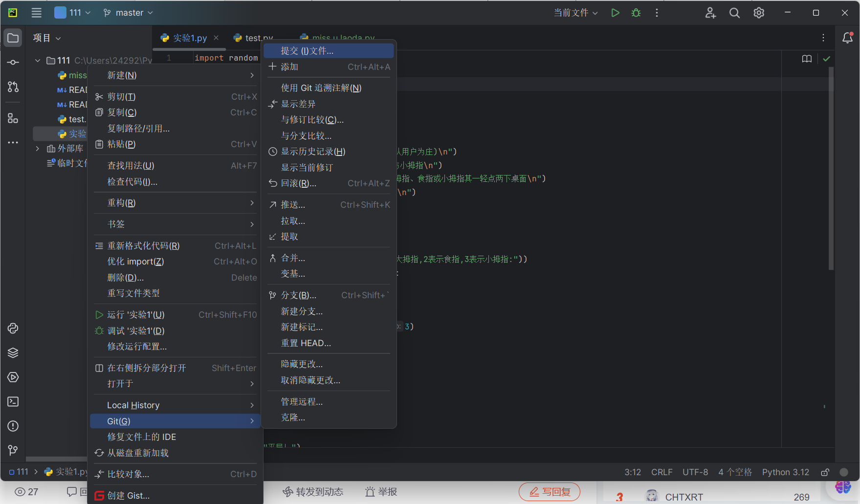Viewport: 860px width, 504px height.
Task: Open the Python Packages layers icon
Action: click(13, 353)
